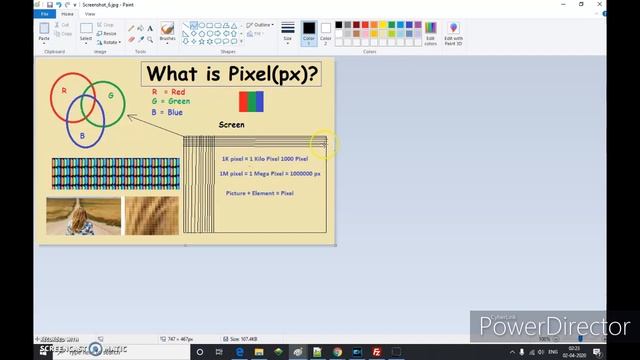Click the Save icon in the title bar
The image size is (640, 360).
[50, 5]
